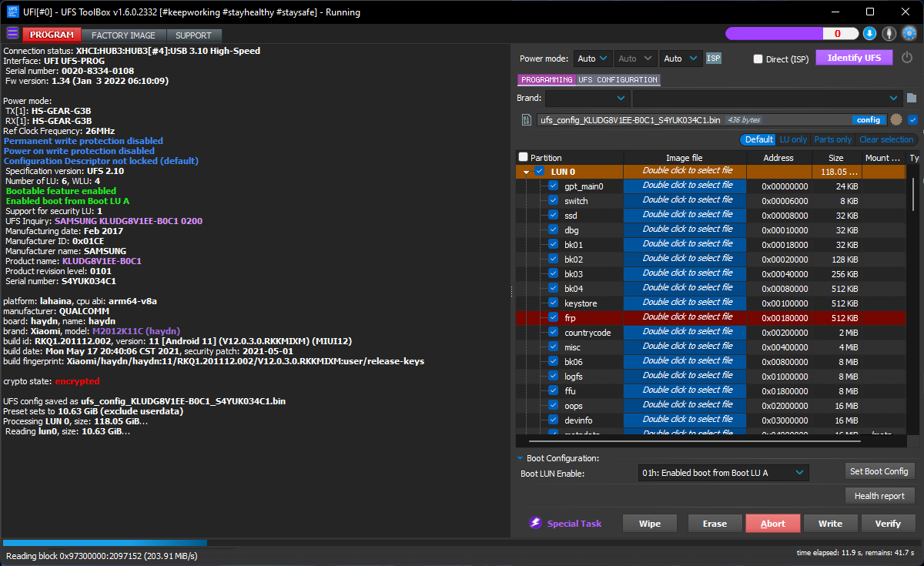
Task: Open settings via the blue gear icon
Action: coord(909,33)
